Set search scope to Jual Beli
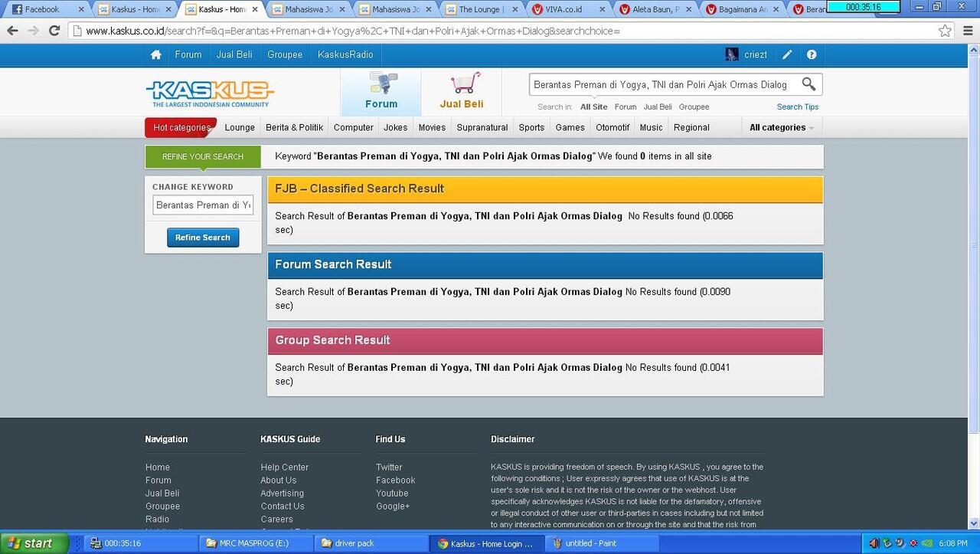This screenshot has height=554, width=980. click(x=658, y=107)
